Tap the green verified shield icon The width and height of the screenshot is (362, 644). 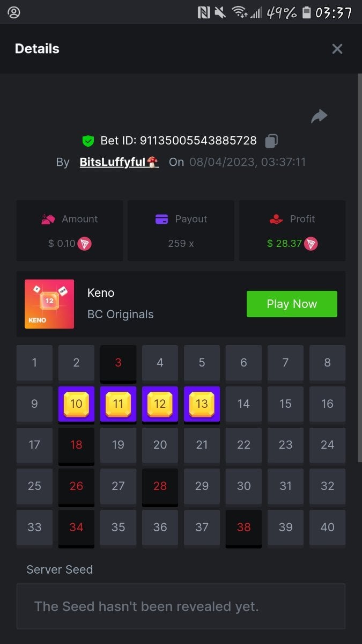(88, 141)
